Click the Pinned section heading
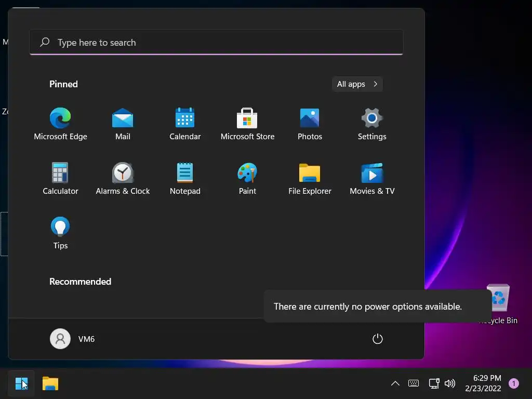The height and width of the screenshot is (399, 532). (x=63, y=84)
